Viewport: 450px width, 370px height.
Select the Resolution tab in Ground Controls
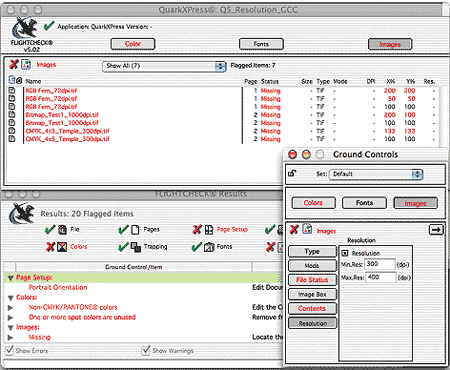click(312, 323)
